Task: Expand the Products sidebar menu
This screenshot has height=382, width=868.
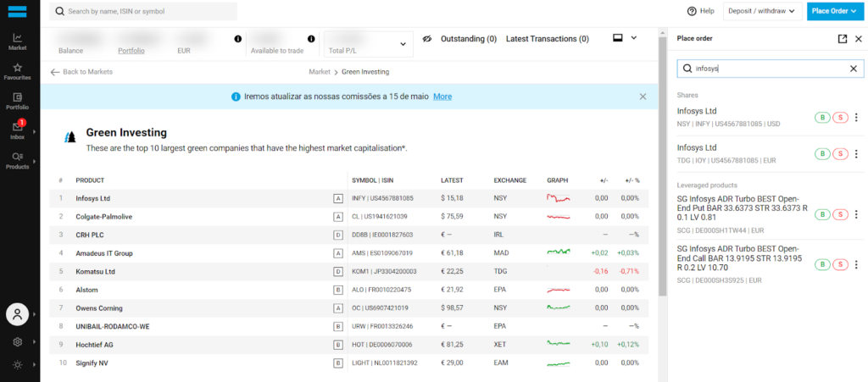Action: (18, 159)
